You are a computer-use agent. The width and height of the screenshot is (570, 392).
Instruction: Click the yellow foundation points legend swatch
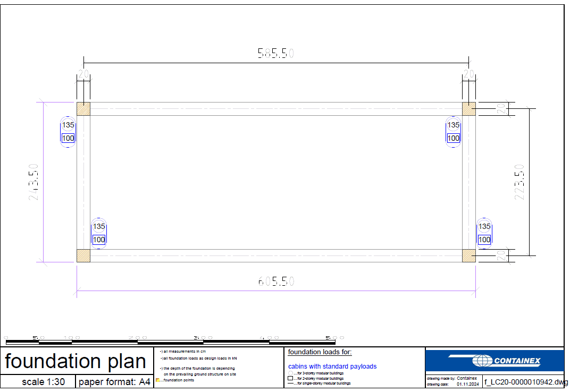pyautogui.click(x=158, y=380)
